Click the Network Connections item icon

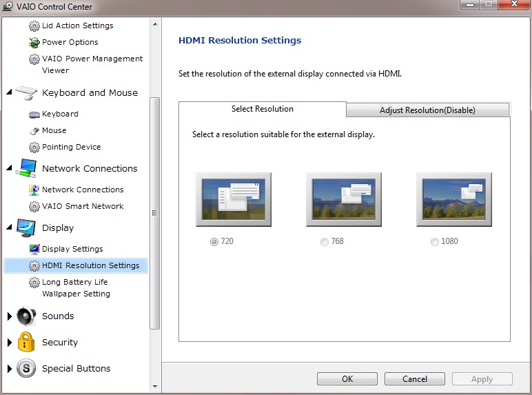coord(34,190)
